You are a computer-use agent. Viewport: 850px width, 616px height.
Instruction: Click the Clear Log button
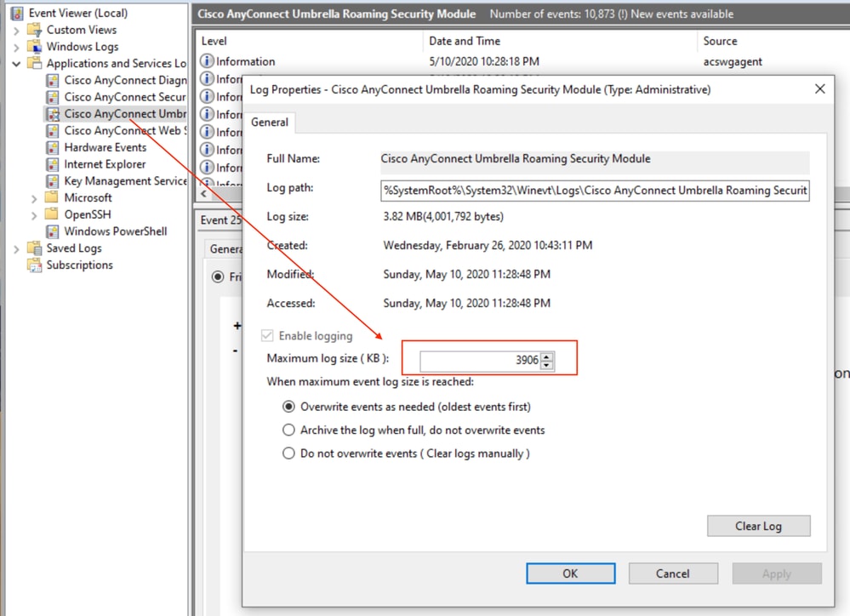(758, 526)
